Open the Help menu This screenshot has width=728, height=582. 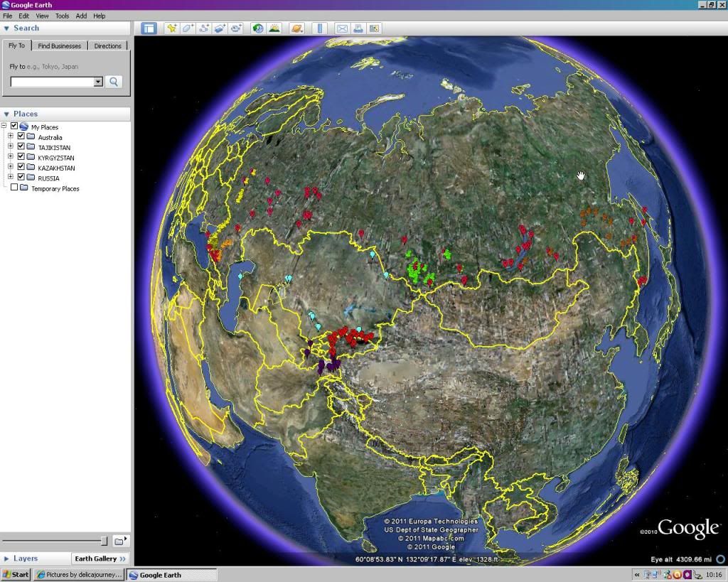(x=100, y=16)
